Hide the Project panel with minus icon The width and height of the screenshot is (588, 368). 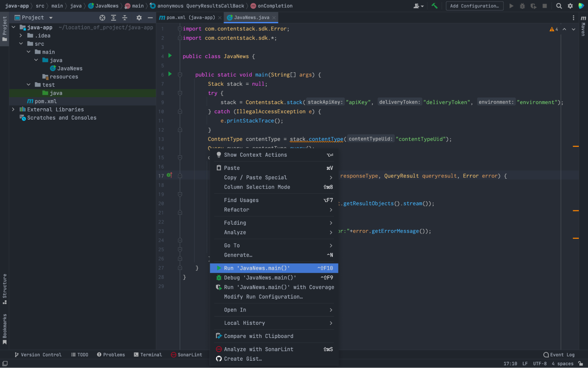click(x=150, y=17)
